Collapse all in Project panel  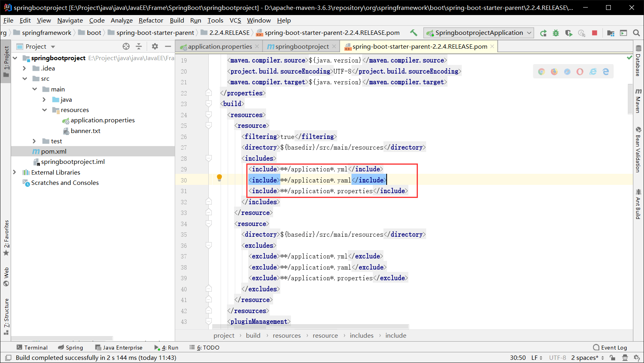click(139, 46)
